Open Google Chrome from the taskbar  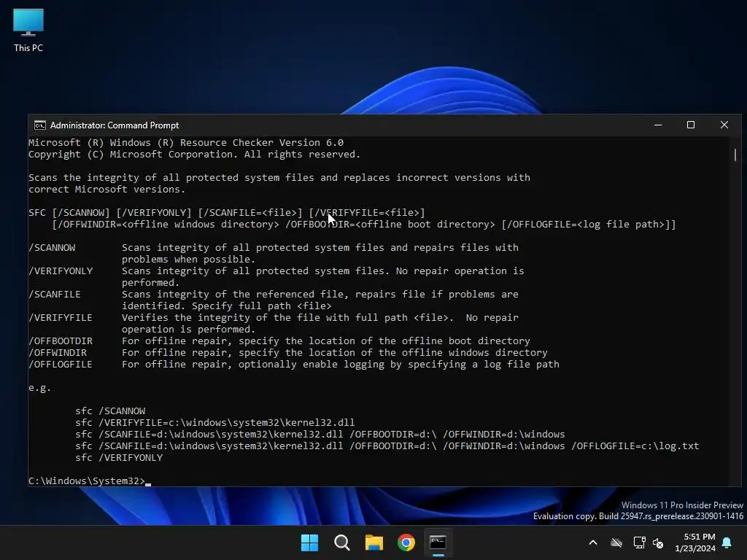[x=406, y=542]
